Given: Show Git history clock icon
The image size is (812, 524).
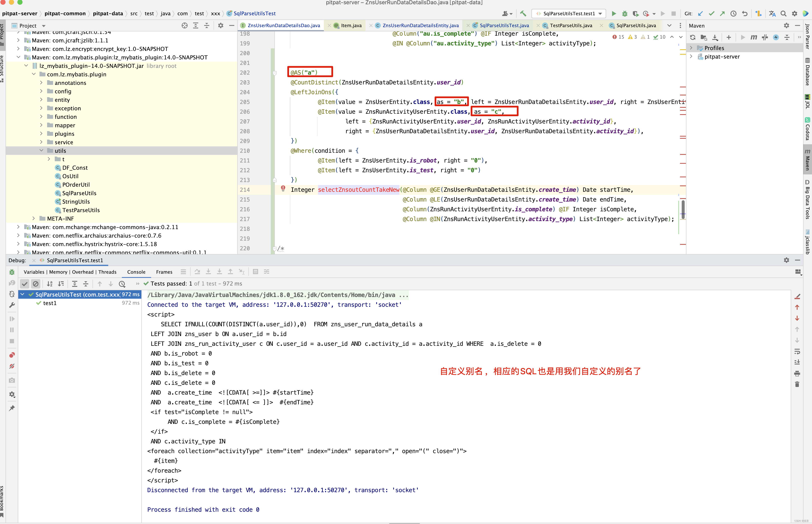Looking at the screenshot, I should 733,14.
